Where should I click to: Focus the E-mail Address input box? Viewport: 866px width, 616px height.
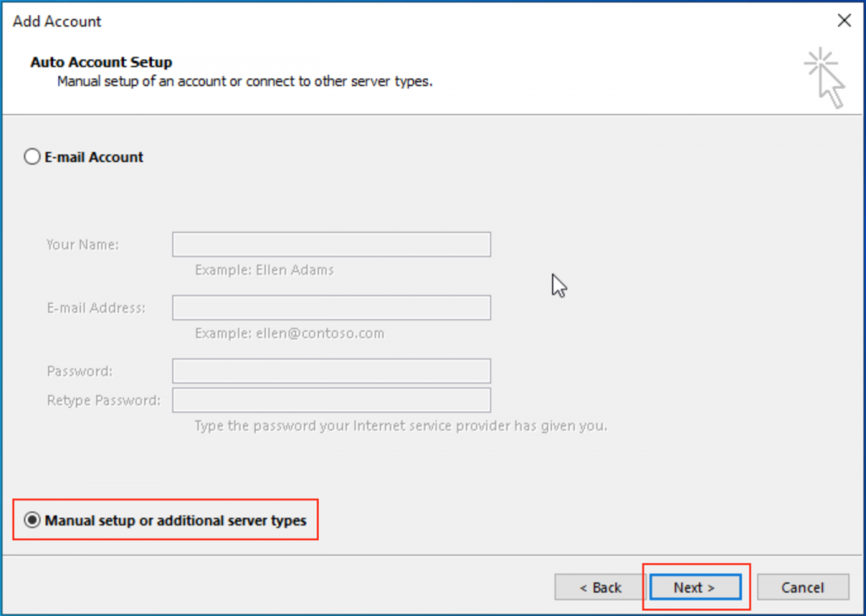point(331,308)
